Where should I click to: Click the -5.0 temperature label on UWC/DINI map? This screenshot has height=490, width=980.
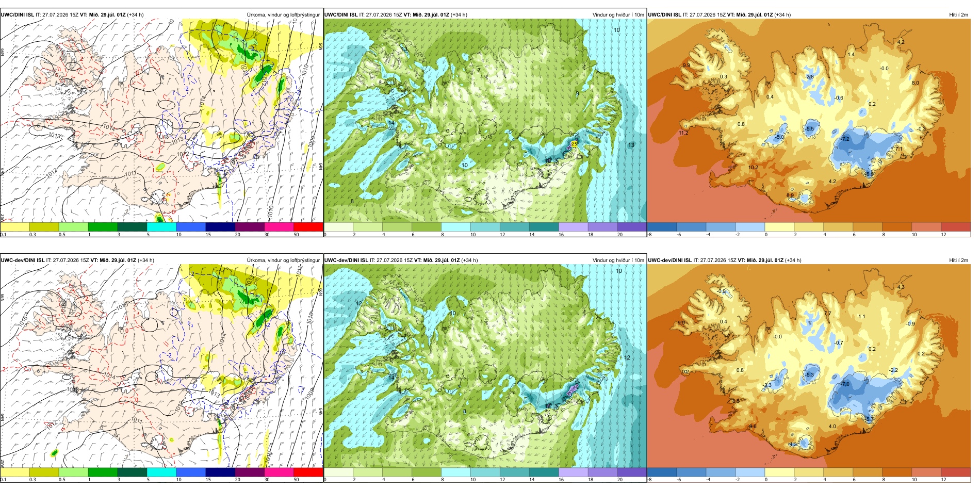779,137
